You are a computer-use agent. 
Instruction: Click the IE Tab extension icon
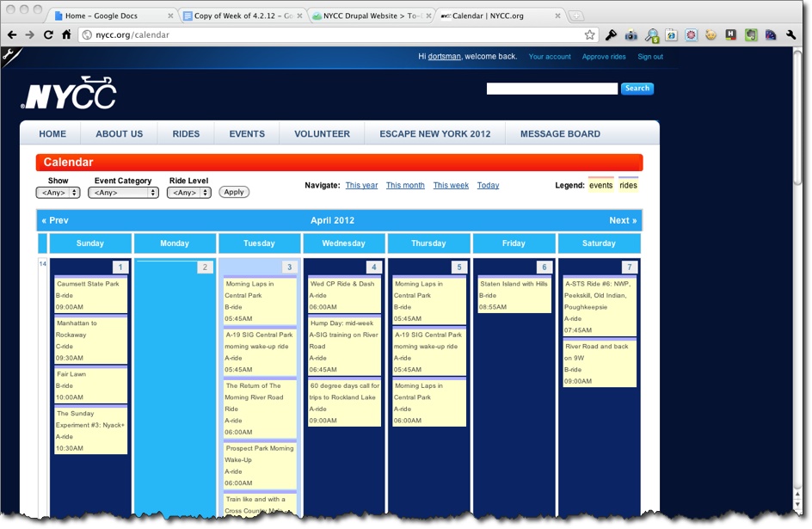(x=672, y=35)
